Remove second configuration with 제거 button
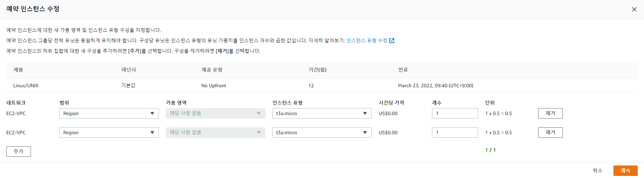This screenshot has height=178, width=644. 550,132
